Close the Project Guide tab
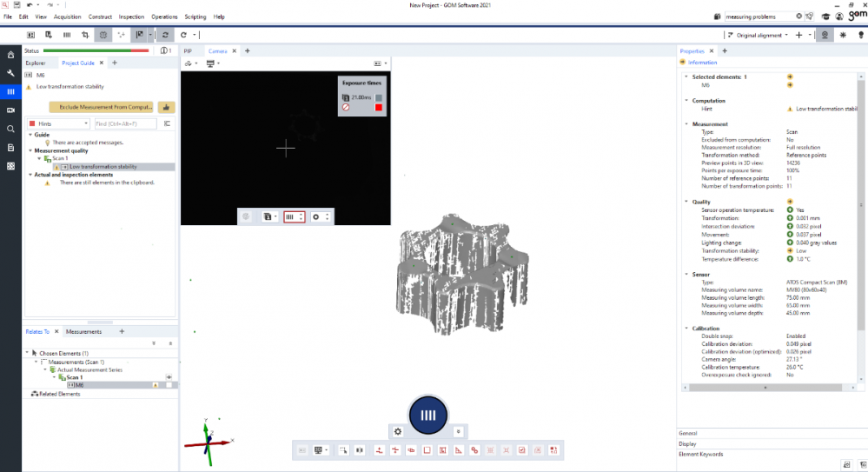 point(102,63)
